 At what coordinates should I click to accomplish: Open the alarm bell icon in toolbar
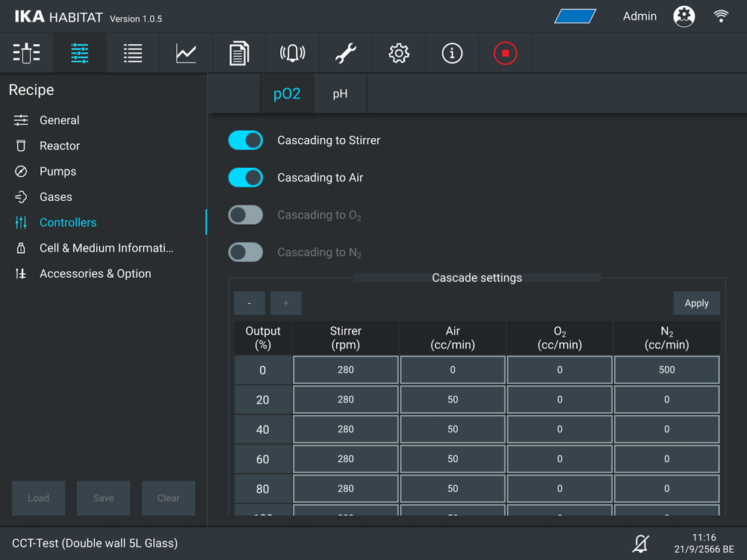pyautogui.click(x=293, y=53)
